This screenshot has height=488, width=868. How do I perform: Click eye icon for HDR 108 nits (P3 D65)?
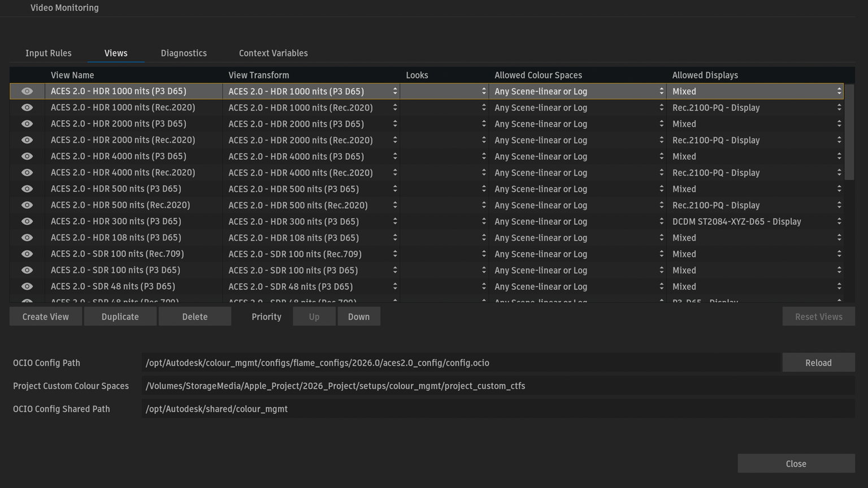(27, 238)
